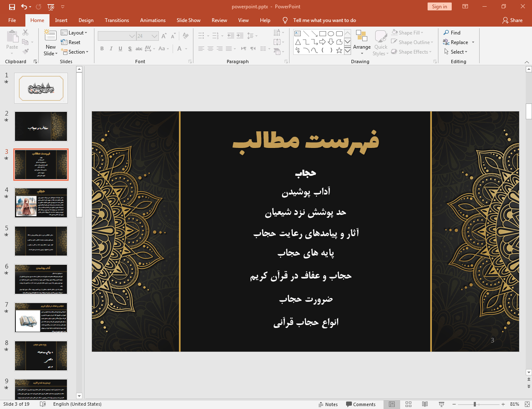
Task: Open the Design ribbon tab
Action: [x=86, y=20]
